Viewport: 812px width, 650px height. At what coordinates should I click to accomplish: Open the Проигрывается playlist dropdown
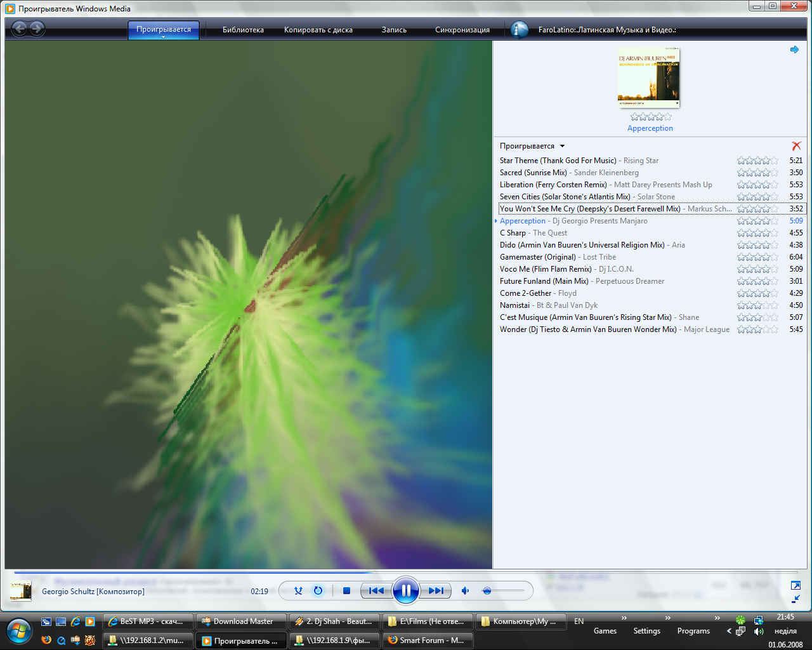[532, 146]
